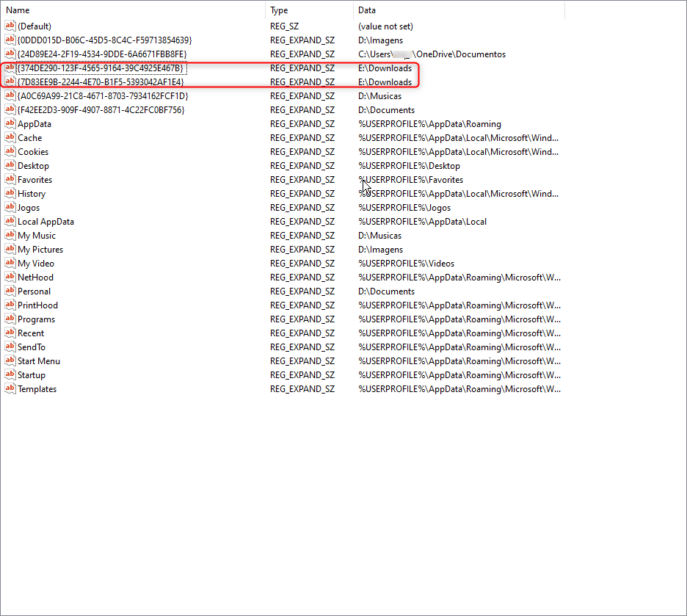
Task: Click the ab icon beside AppData
Action: (9, 124)
